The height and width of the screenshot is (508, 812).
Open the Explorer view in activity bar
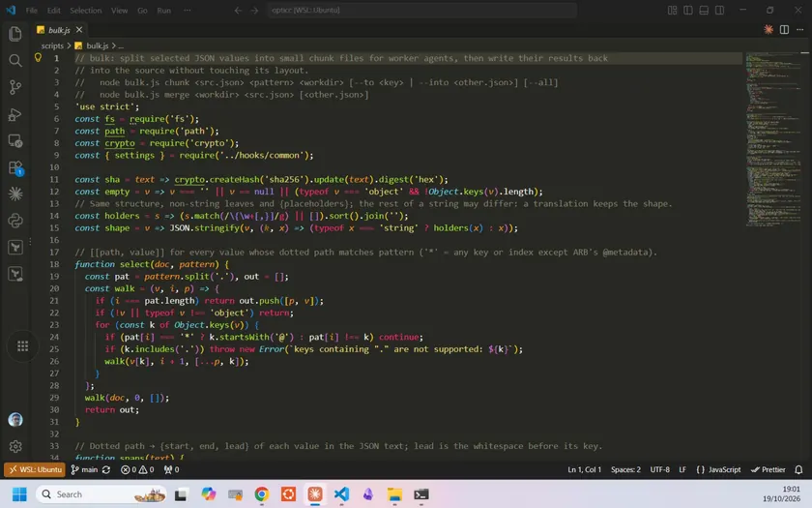pos(15,34)
